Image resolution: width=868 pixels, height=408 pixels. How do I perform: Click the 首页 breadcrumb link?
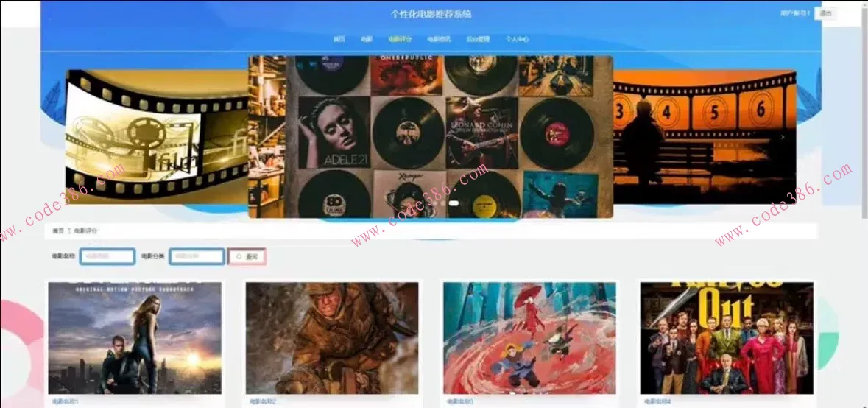(58, 231)
